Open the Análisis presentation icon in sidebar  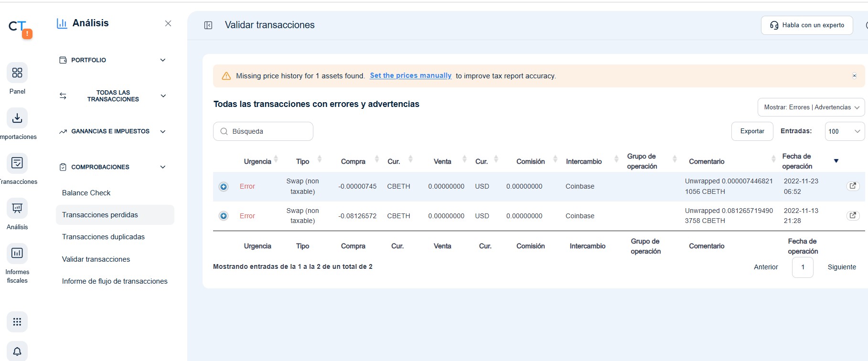coord(17,208)
